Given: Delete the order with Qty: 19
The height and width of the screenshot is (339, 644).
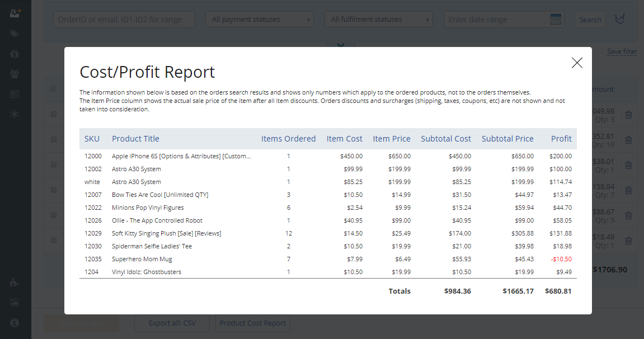Looking at the screenshot, I should [628, 140].
